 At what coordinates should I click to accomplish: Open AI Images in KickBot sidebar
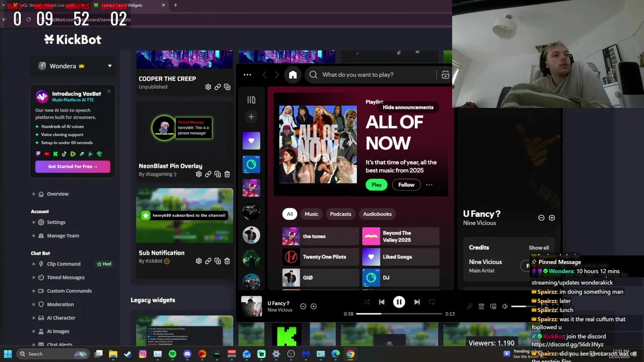click(x=58, y=332)
